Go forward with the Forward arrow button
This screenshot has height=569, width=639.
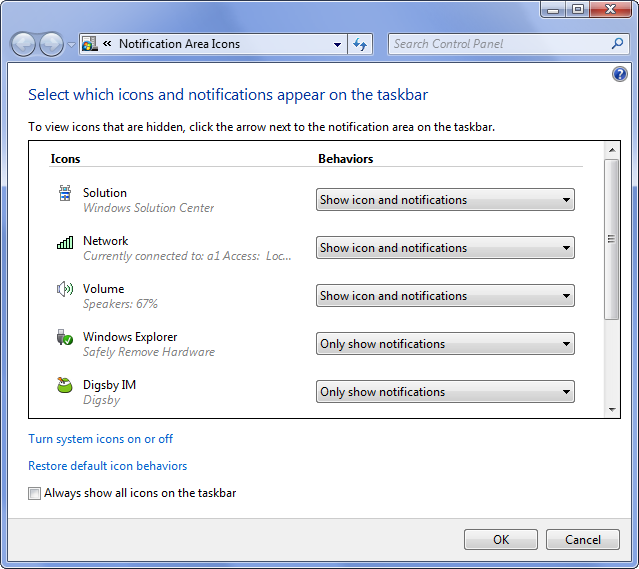tap(51, 44)
